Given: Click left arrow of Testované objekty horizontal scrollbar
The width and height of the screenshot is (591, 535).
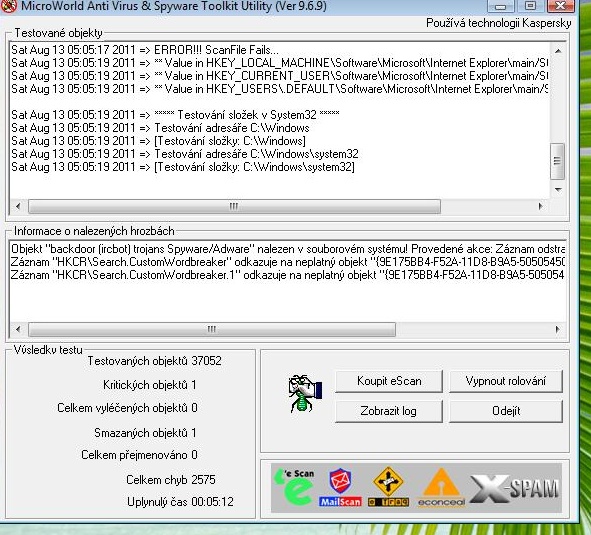Looking at the screenshot, I should click(x=18, y=206).
